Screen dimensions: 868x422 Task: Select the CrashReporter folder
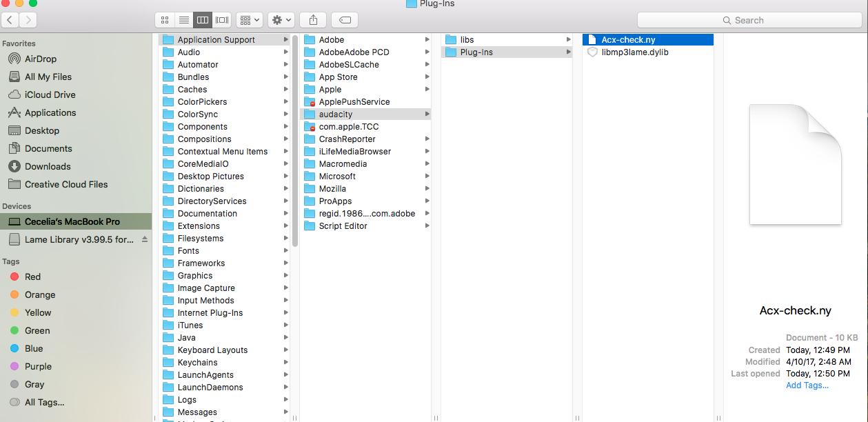(365, 139)
